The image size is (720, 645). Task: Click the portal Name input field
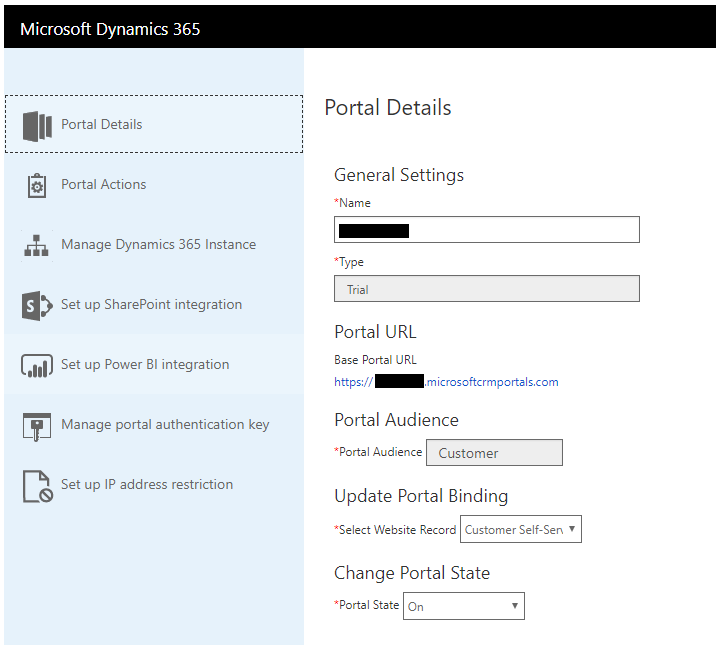tap(487, 230)
